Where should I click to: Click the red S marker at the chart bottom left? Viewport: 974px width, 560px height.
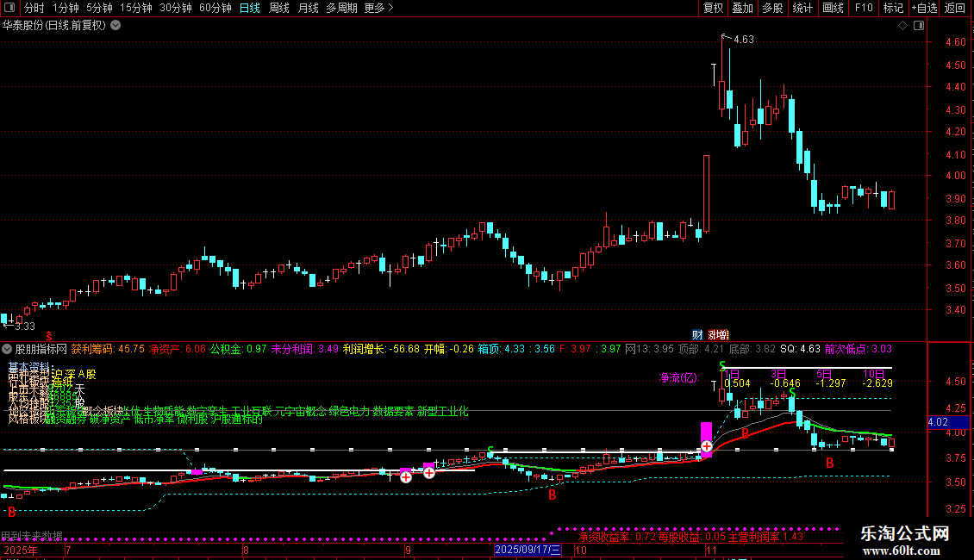point(48,336)
